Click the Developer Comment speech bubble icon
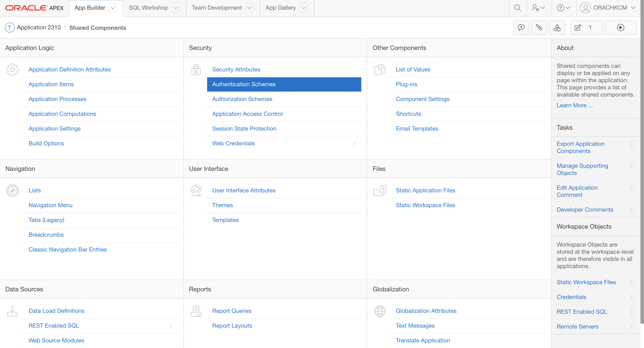Viewport: 644px width, 348px height. pos(521,28)
